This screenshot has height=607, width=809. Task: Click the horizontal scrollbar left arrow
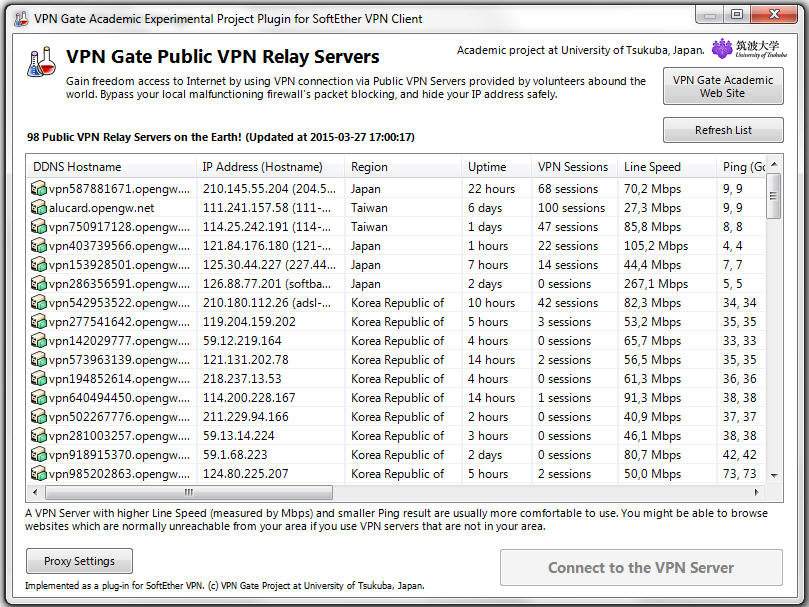pyautogui.click(x=35, y=492)
